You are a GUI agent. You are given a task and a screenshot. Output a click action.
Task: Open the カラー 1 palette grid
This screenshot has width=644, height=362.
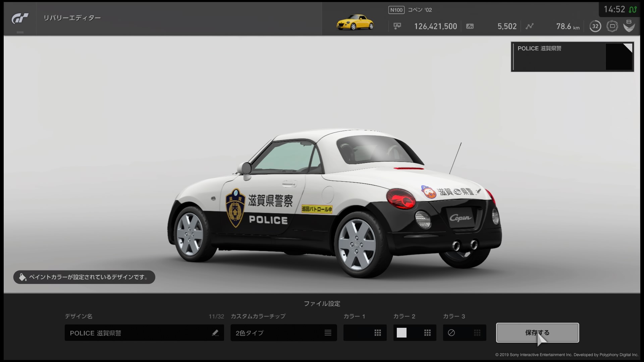click(x=378, y=333)
